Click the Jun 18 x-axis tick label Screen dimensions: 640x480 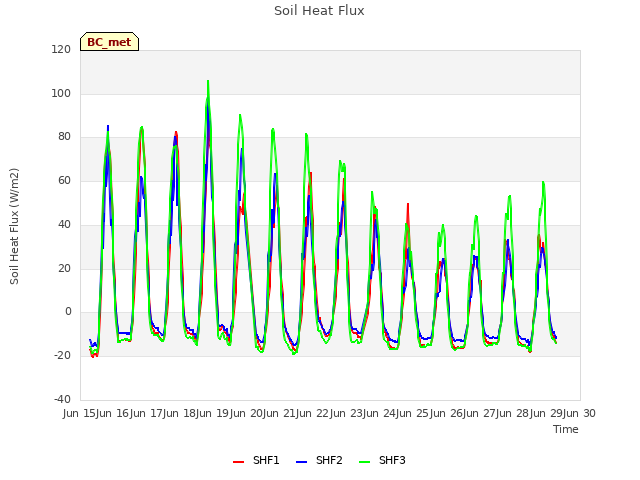pyautogui.click(x=180, y=413)
